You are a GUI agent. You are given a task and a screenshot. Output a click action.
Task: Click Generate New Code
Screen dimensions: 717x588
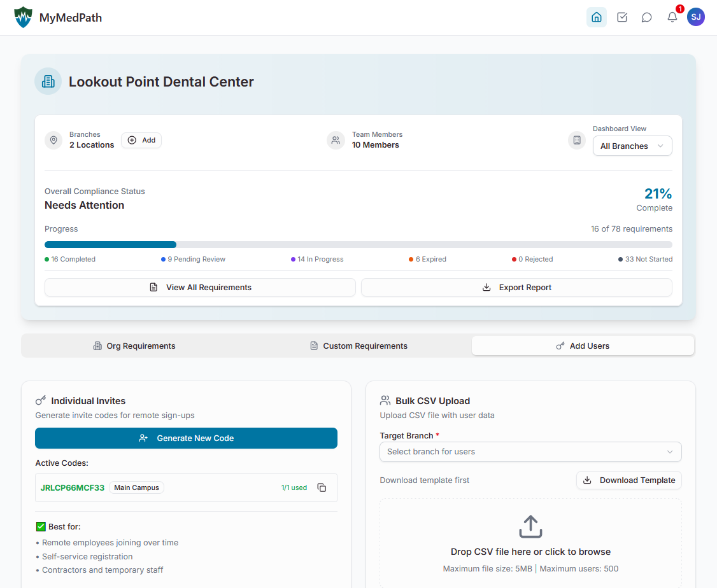[186, 438]
